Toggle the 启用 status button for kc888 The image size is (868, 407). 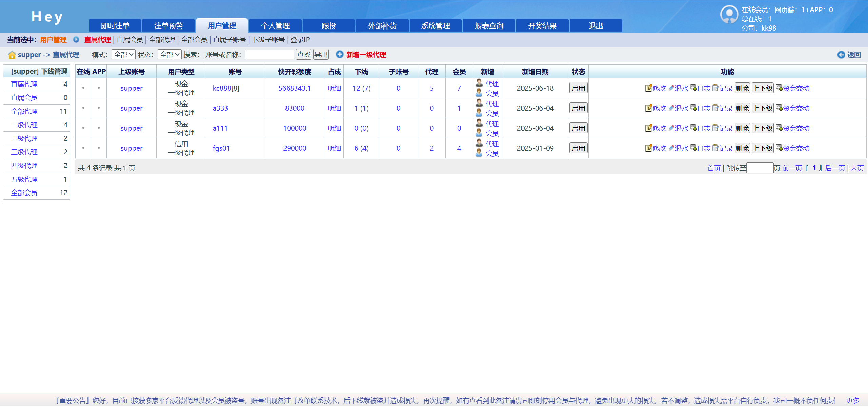click(578, 88)
